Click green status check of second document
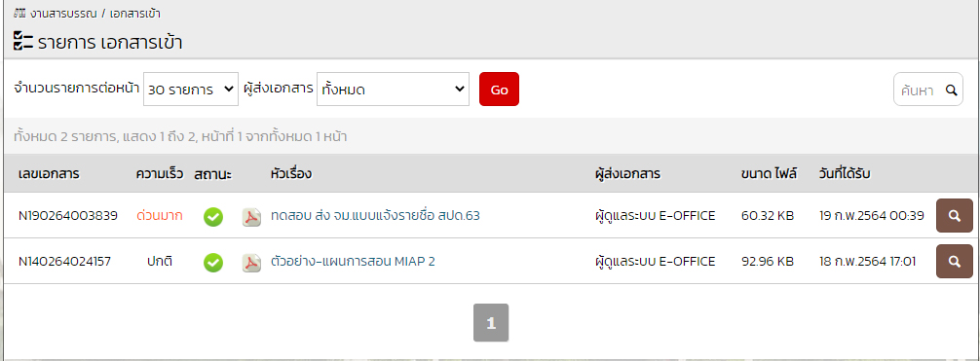This screenshot has width=980, height=361. click(x=213, y=263)
